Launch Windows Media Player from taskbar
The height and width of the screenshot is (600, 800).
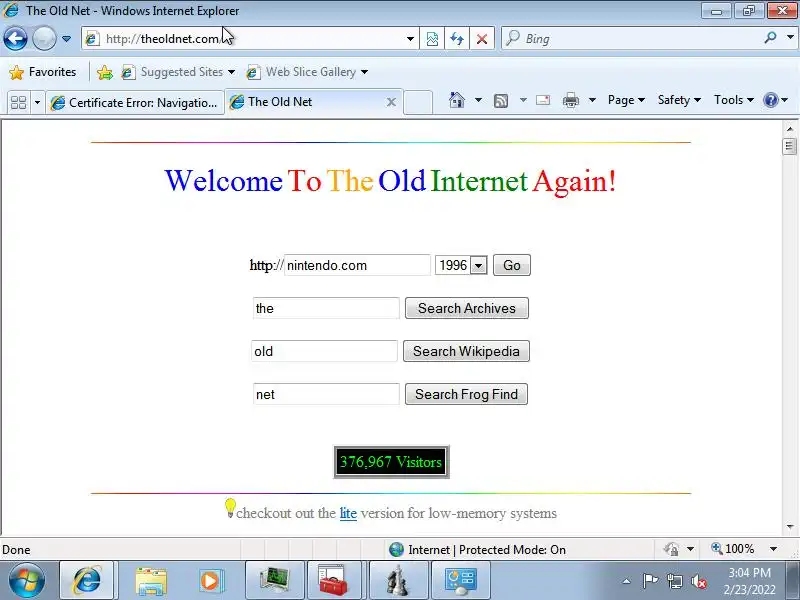pyautogui.click(x=211, y=581)
